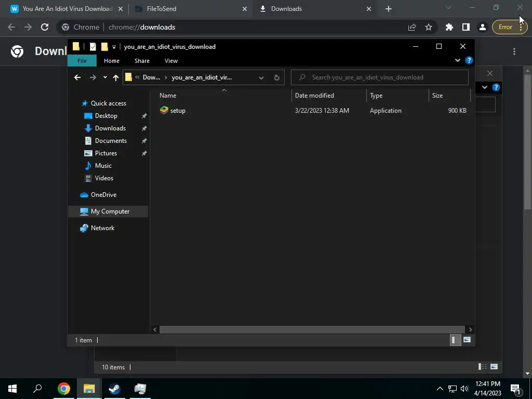Go up one folder level
Image resolution: width=532 pixels, height=399 pixels.
[116, 78]
